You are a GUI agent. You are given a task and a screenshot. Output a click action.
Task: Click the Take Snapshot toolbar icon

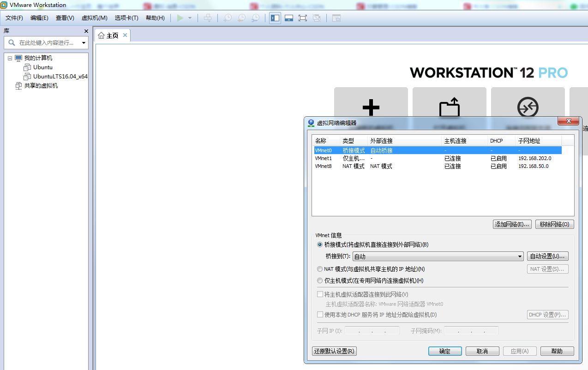coord(228,18)
